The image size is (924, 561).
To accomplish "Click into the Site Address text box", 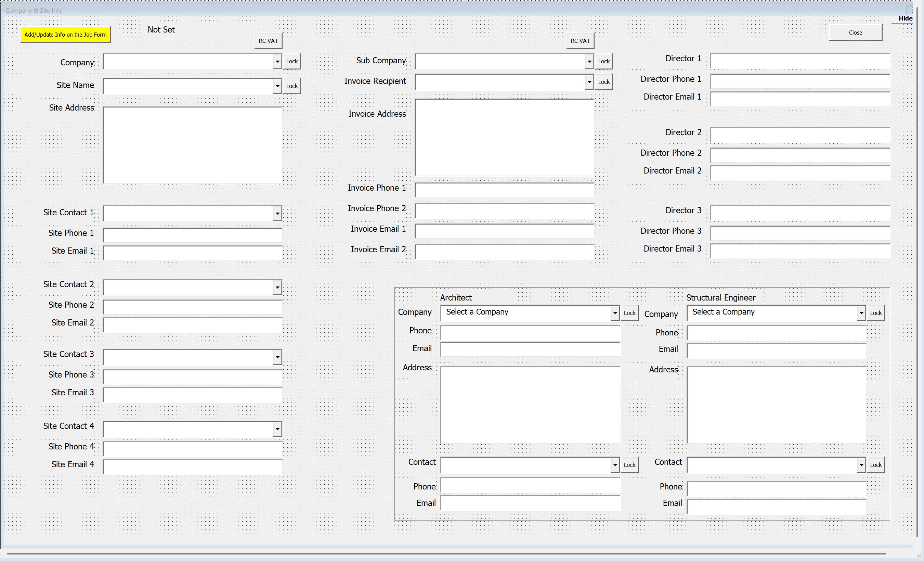I will point(192,145).
